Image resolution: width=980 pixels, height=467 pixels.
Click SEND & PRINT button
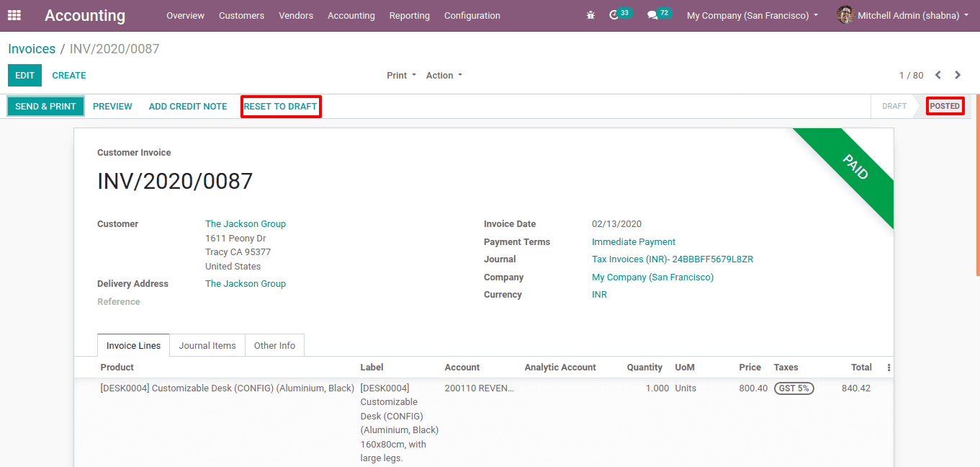point(46,106)
